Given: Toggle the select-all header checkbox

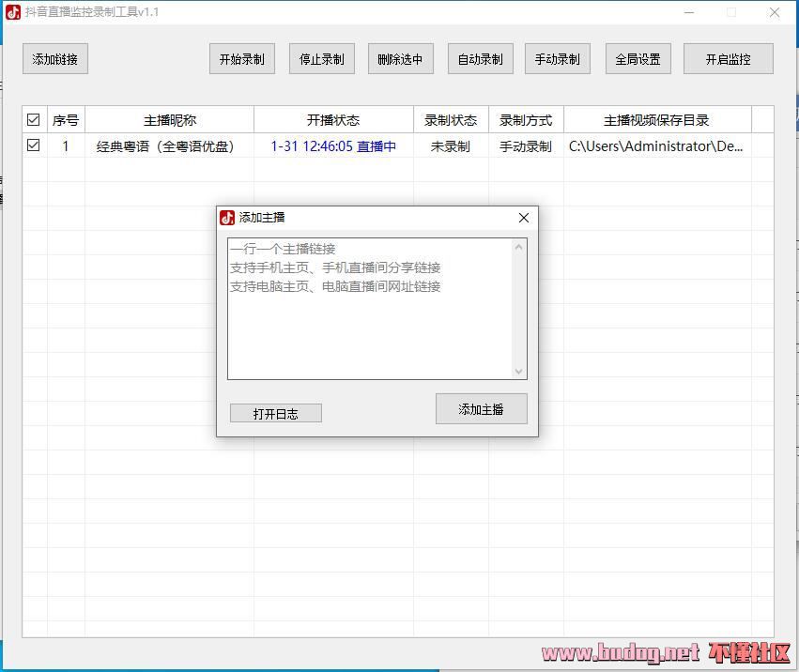Looking at the screenshot, I should (34, 120).
